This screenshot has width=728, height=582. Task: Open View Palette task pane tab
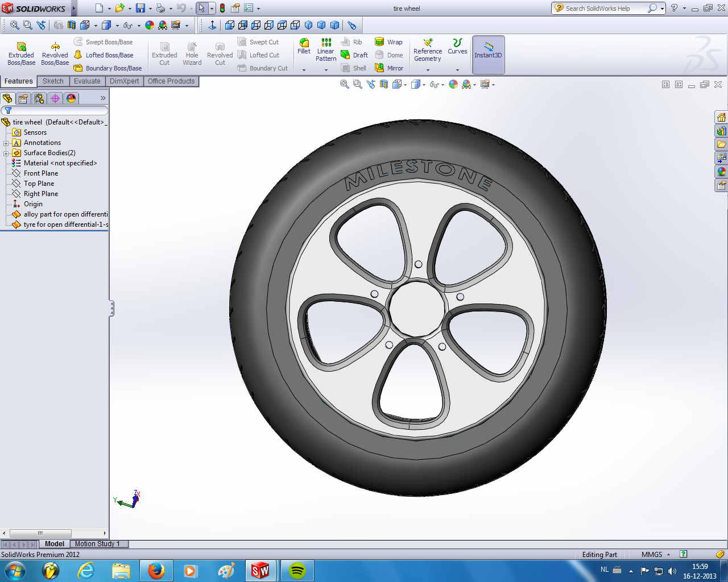721,157
